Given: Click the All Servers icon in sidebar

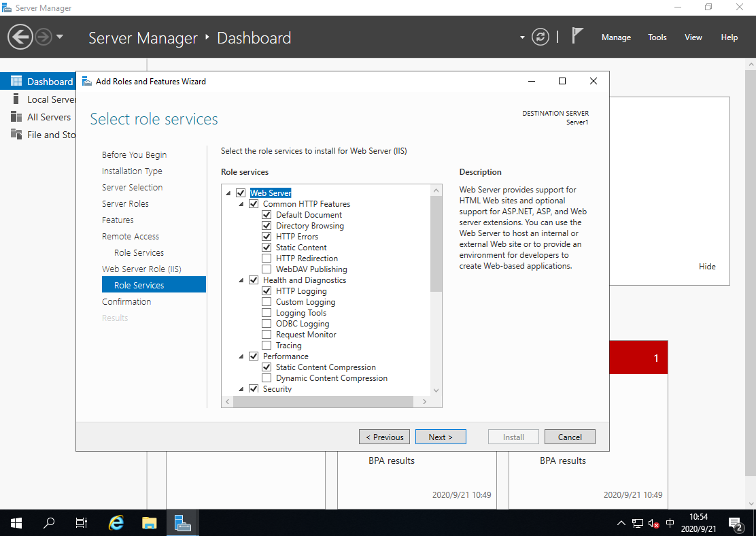Looking at the screenshot, I should click(x=16, y=117).
